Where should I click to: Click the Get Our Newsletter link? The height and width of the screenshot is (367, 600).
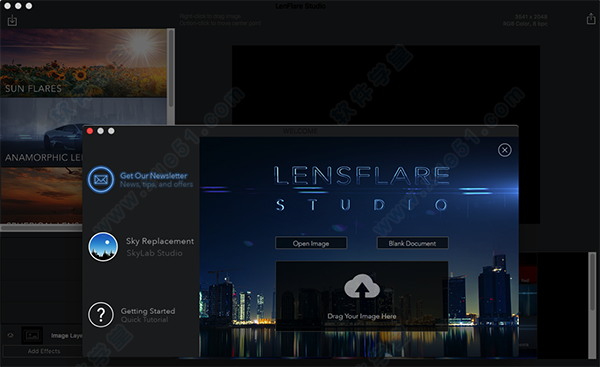coord(154,176)
